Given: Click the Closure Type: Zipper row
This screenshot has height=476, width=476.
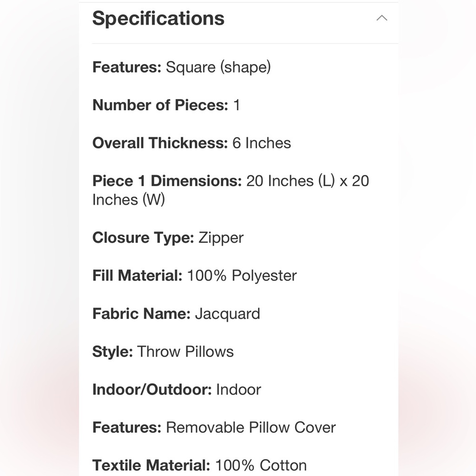Looking at the screenshot, I should pos(168,238).
